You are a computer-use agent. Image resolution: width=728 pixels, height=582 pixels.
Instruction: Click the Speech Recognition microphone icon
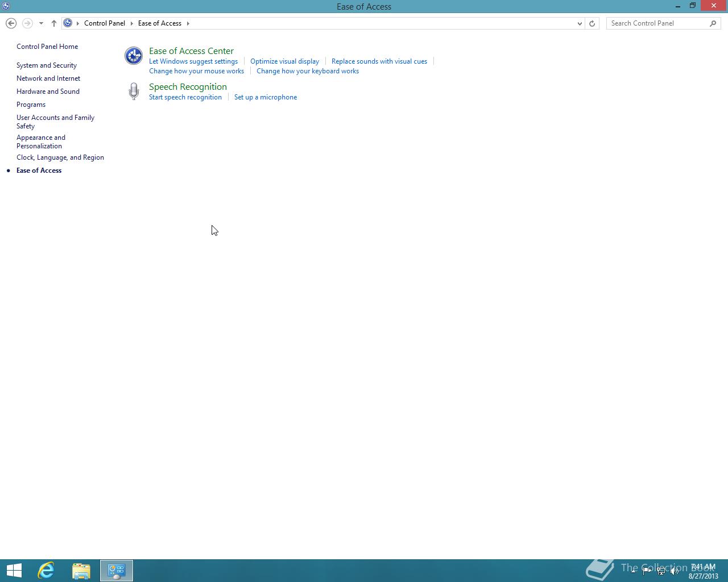(134, 92)
